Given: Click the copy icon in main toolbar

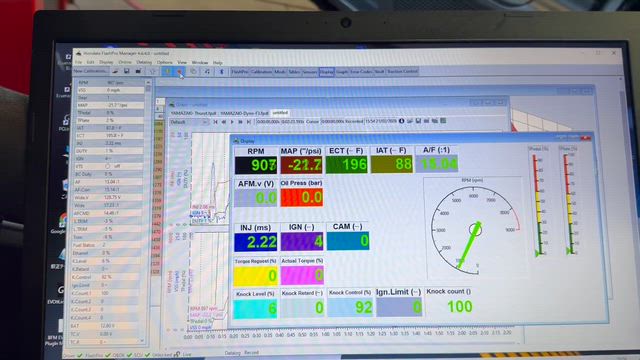Looking at the screenshot, I should click(x=193, y=71).
